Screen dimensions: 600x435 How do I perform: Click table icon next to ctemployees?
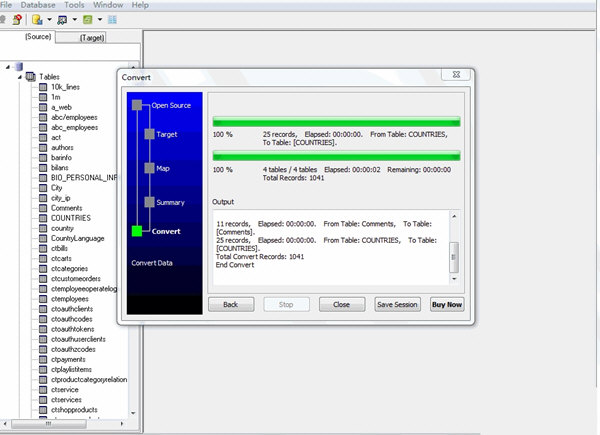click(x=43, y=299)
